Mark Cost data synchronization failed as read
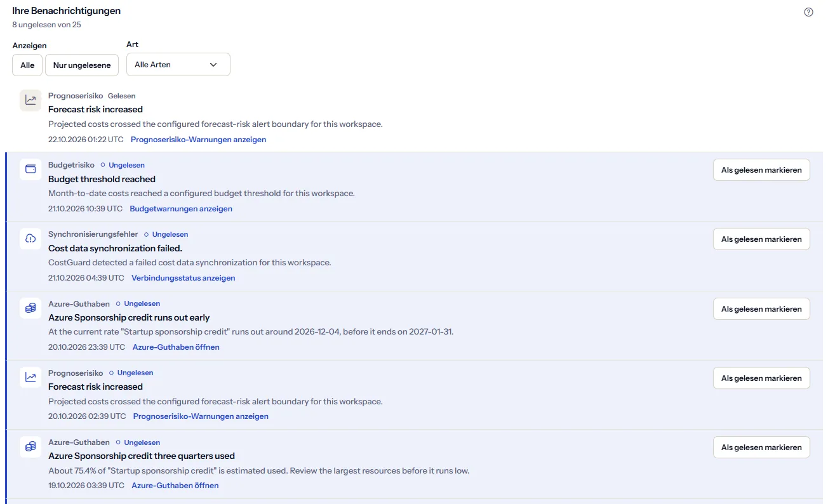 point(761,239)
